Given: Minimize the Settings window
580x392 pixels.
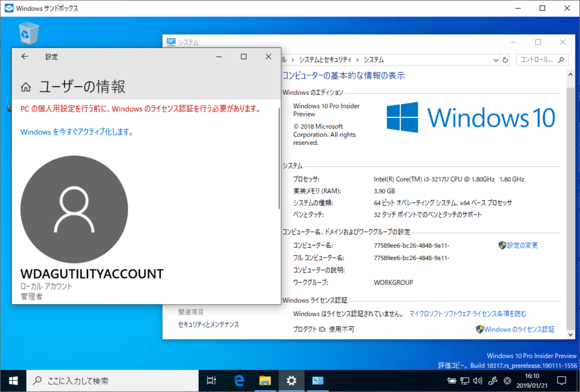Looking at the screenshot, I should pyautogui.click(x=219, y=57).
